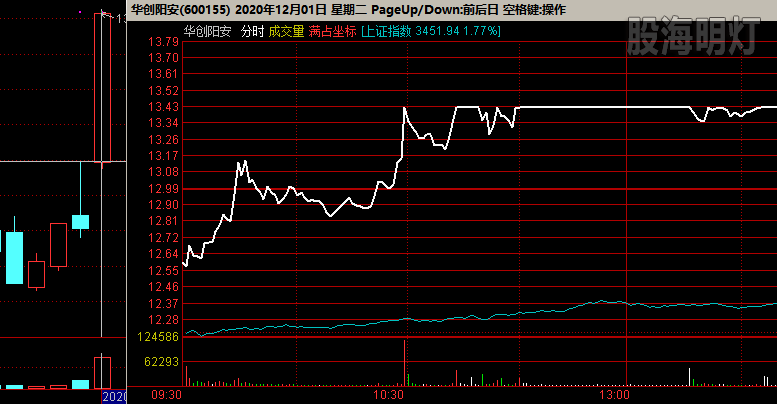Viewport: 777px width, 404px height.
Task: Click price axis label 12.28
Action: point(164,320)
